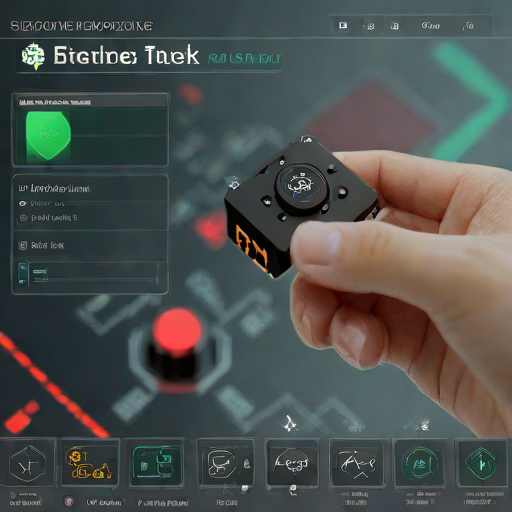Select the orange glyph tile in bottom row
This screenshot has width=512, height=512.
(89, 463)
